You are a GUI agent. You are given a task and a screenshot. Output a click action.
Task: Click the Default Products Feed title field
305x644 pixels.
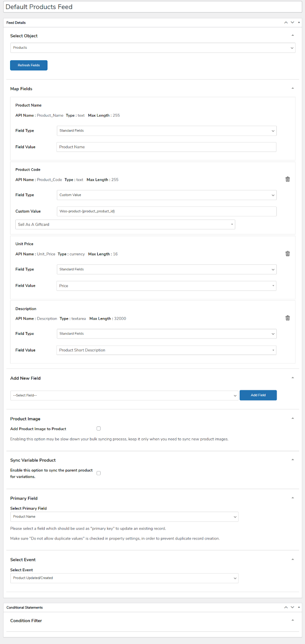click(152, 7)
